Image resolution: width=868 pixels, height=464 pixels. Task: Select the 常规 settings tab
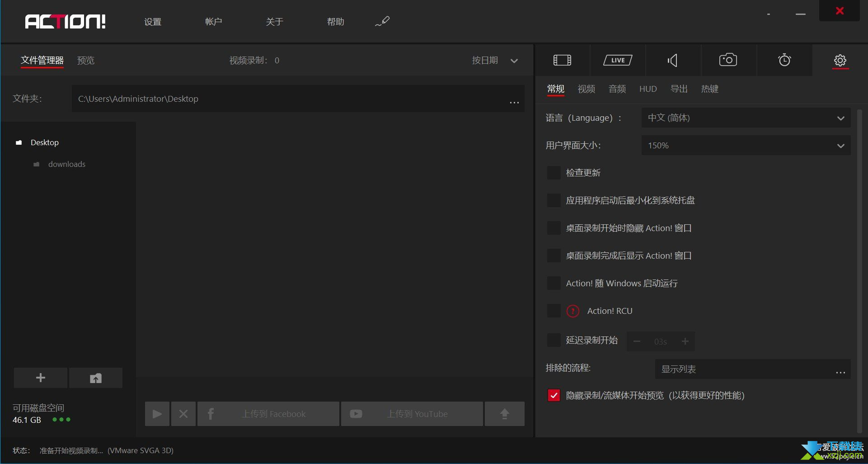coord(556,89)
